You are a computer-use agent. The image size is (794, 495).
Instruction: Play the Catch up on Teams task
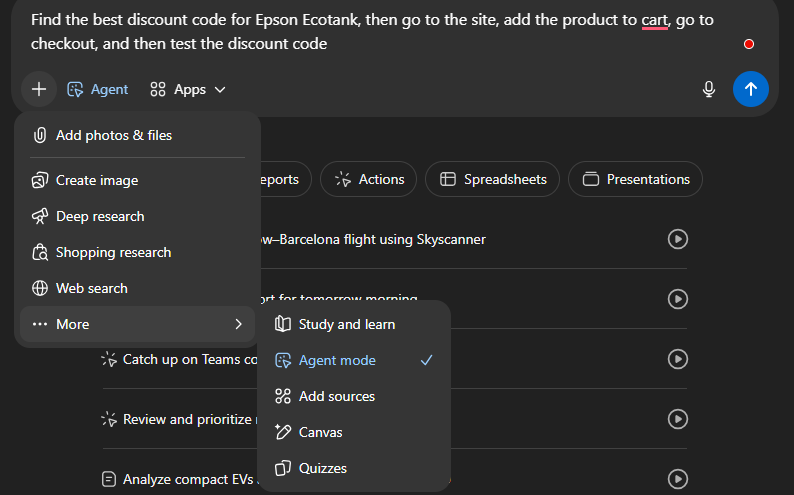pyautogui.click(x=678, y=359)
